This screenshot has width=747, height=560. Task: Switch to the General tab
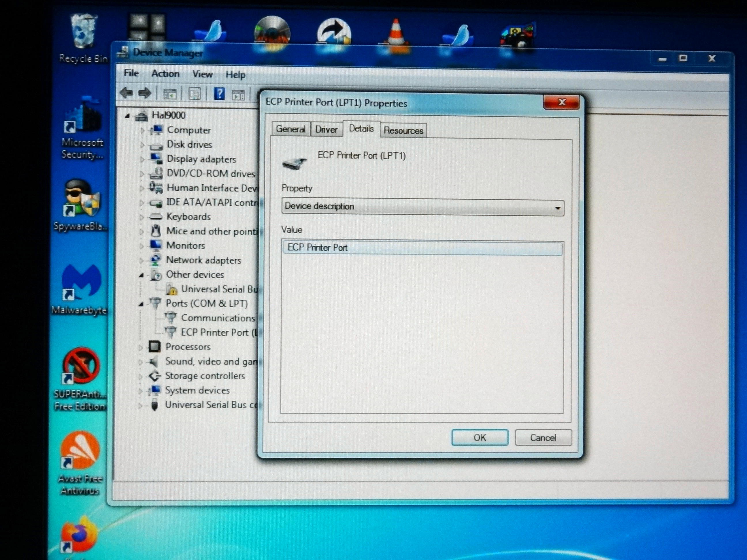click(291, 129)
